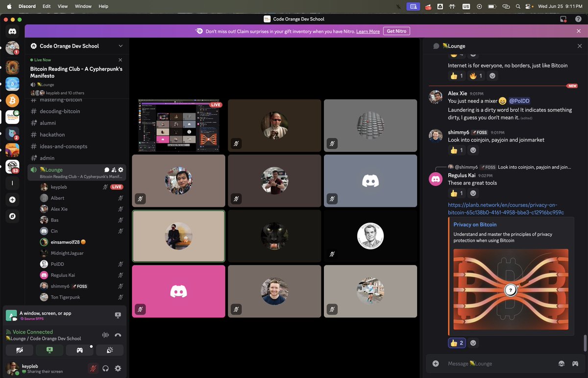Invite people to Lounge channel icon
This screenshot has height=378, width=588.
coord(114,170)
